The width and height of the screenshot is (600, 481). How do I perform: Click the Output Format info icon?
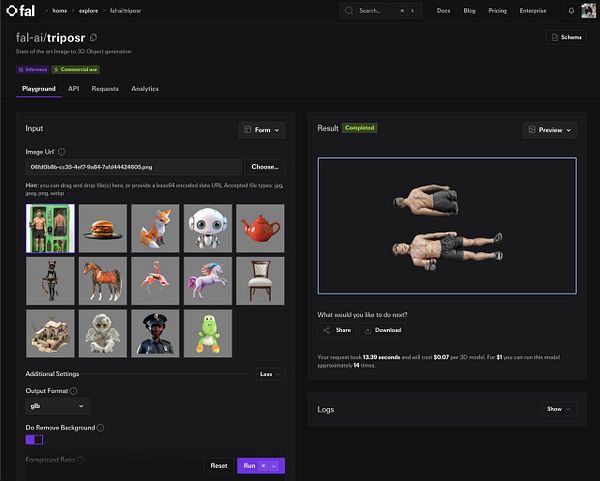click(73, 391)
